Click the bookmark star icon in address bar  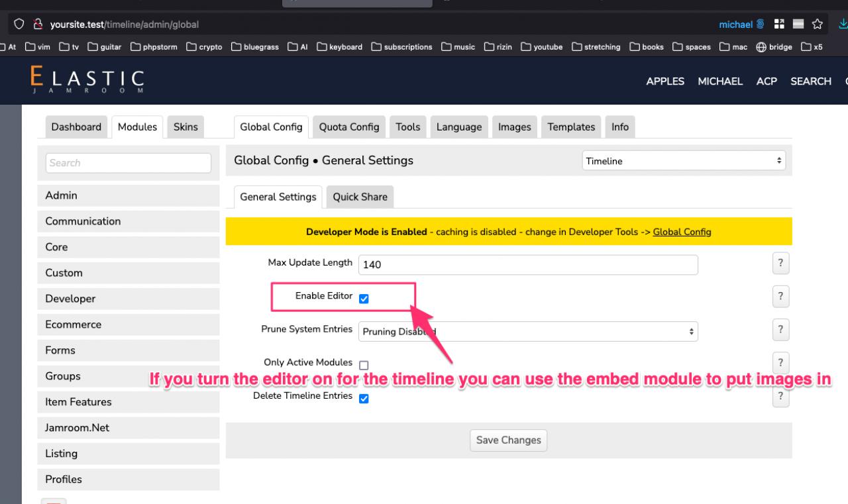(x=818, y=25)
